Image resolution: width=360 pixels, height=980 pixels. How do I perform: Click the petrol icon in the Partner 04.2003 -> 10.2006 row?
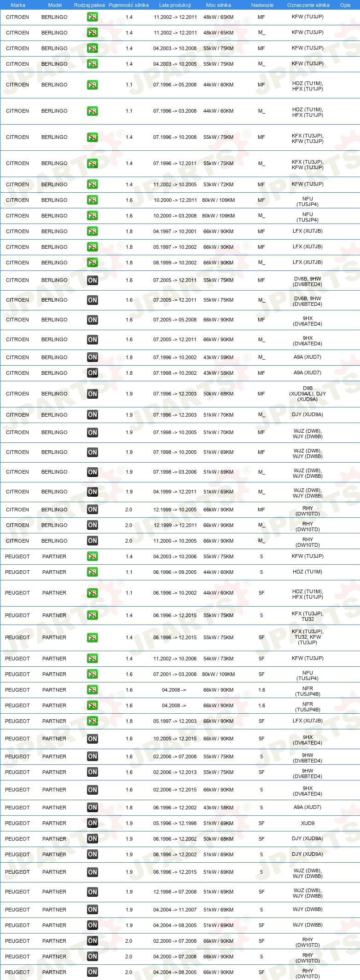pos(93,556)
